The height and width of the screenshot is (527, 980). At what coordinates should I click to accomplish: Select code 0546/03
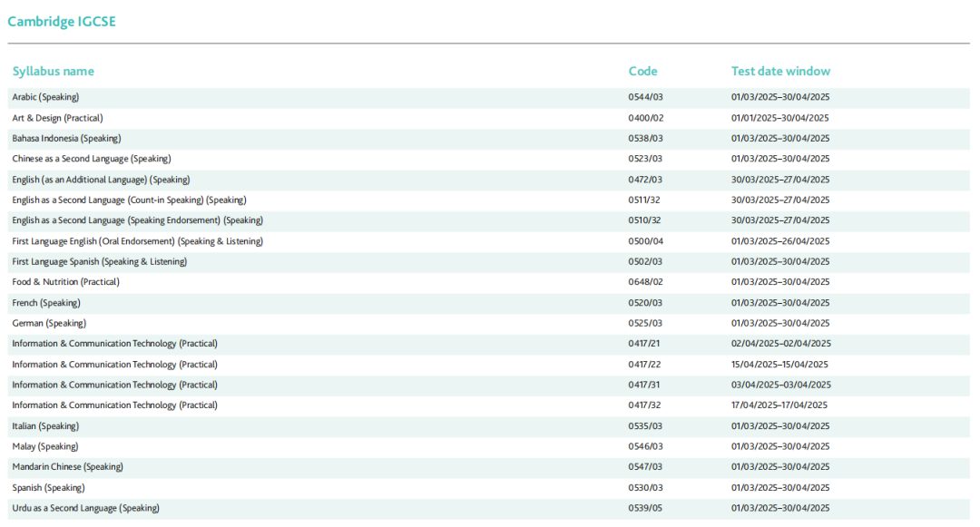click(x=646, y=446)
